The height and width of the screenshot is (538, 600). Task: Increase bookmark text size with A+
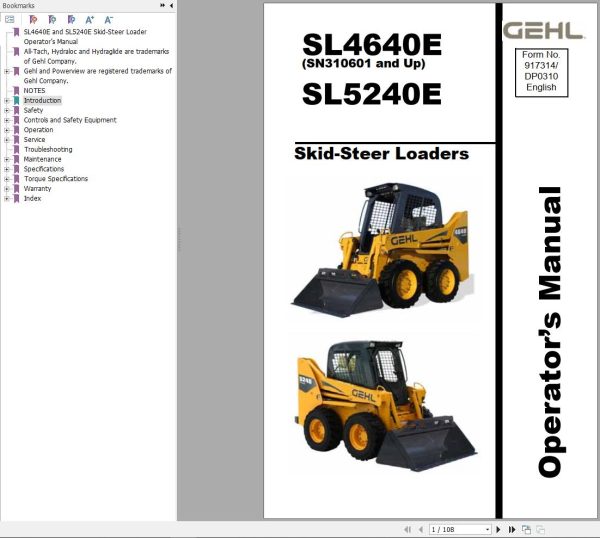tap(90, 20)
